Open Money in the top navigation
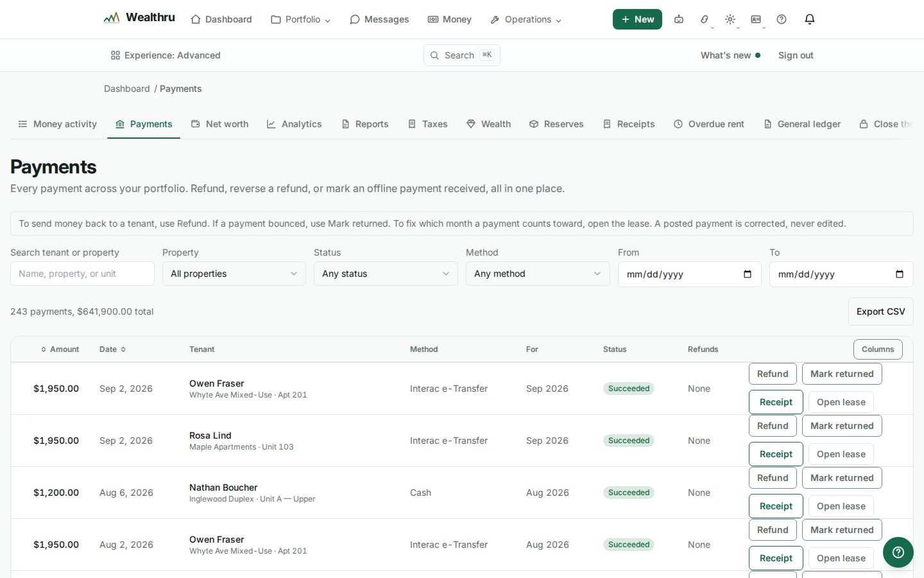 tap(450, 19)
